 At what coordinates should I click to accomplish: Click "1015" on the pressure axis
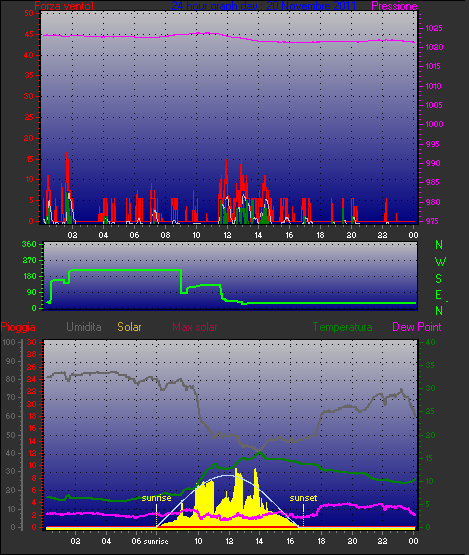click(x=434, y=66)
